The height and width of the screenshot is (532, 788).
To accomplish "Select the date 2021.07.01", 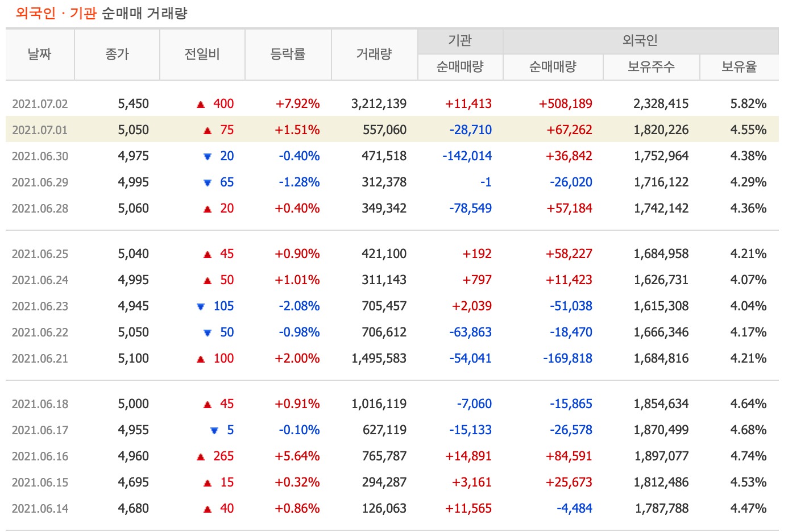I will pos(40,130).
